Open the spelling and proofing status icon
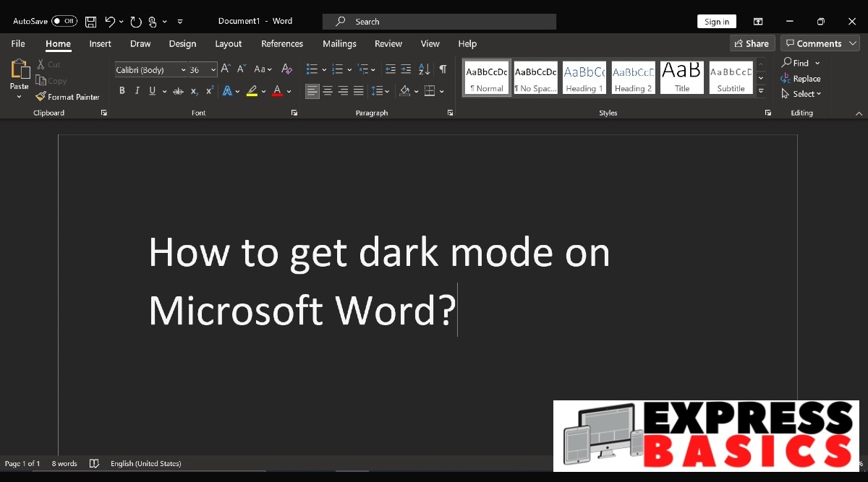Screen dimensions: 868x482 [94, 463]
